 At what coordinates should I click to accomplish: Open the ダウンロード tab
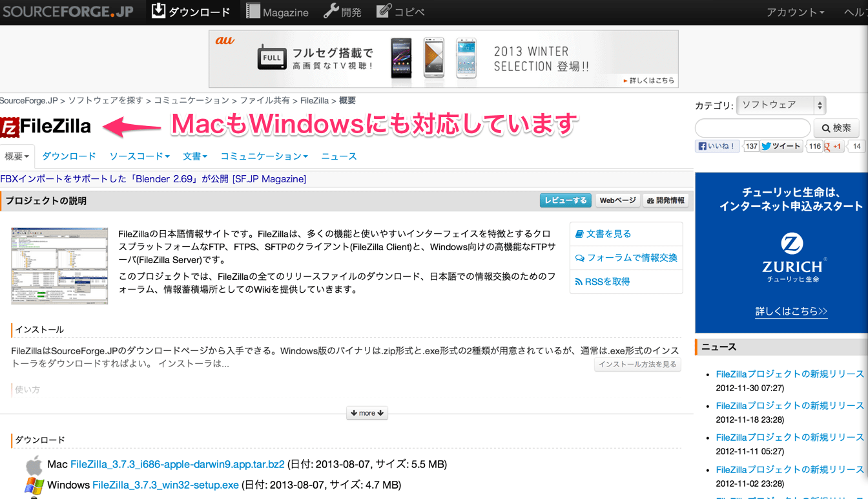[x=69, y=156]
